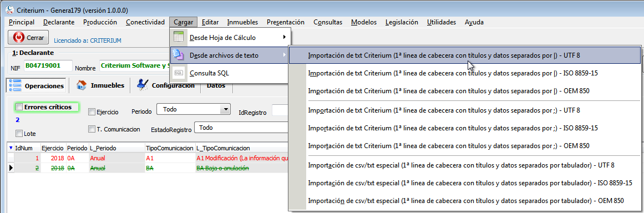Screen dimensions: 644x213
Task: Switch to the Configuracion tab
Action: [165, 85]
